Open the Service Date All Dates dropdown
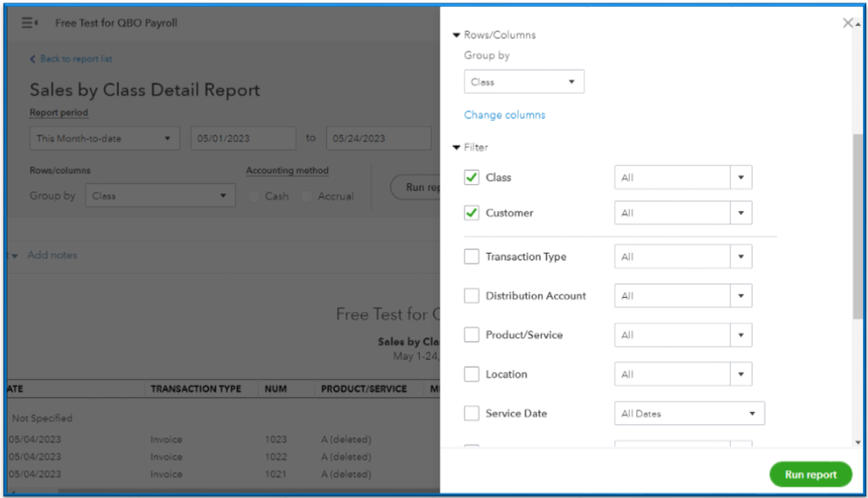This screenshot has height=498, width=868. tap(689, 413)
